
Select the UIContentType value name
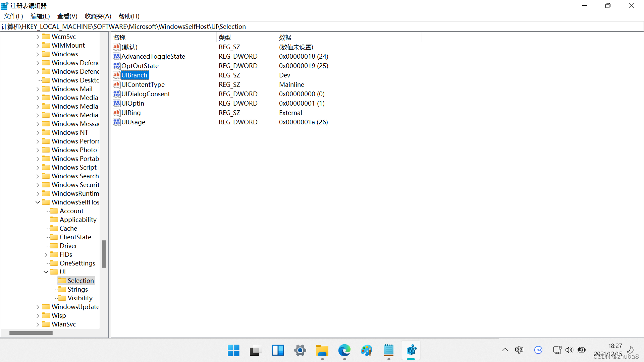(x=143, y=84)
